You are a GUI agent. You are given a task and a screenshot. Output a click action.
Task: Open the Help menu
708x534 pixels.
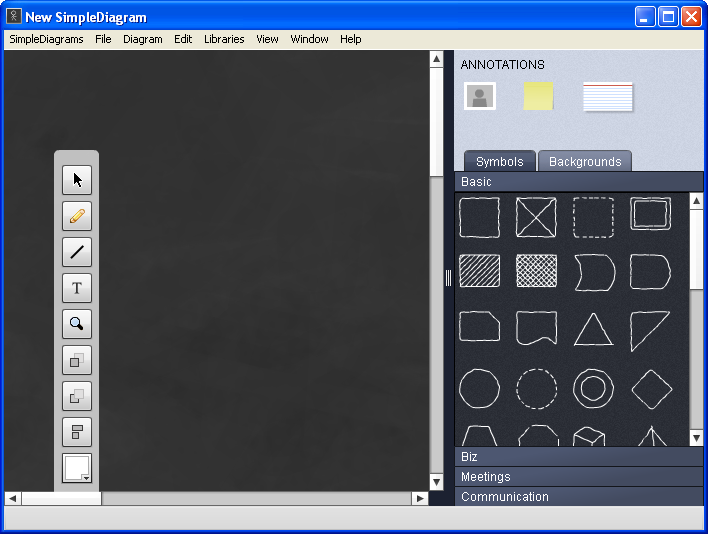click(x=350, y=39)
